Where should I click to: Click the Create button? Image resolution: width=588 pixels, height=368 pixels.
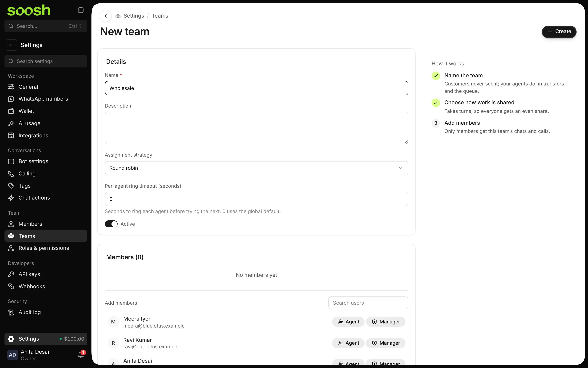pyautogui.click(x=559, y=32)
